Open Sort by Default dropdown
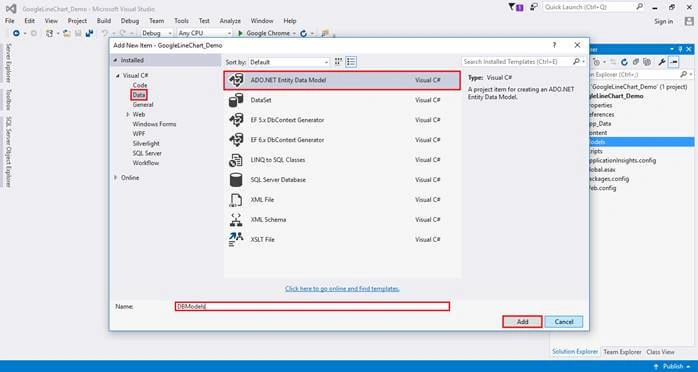This screenshot has width=698, height=372. [289, 62]
